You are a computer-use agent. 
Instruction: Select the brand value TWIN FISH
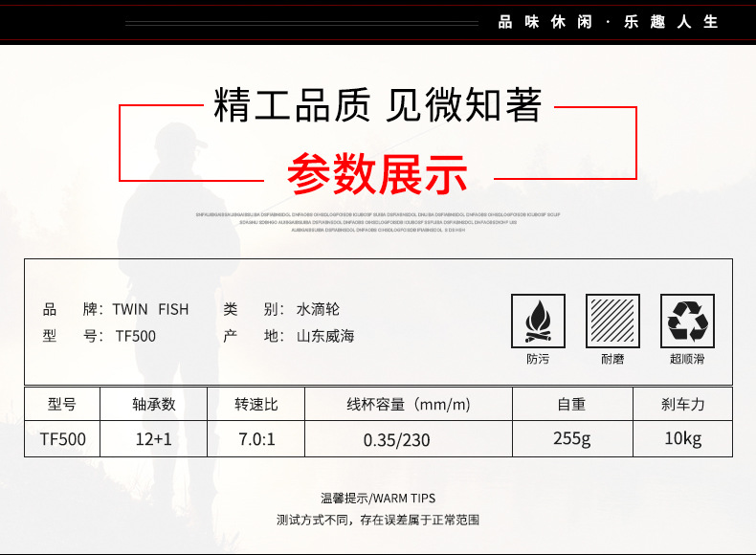pyautogui.click(x=150, y=309)
